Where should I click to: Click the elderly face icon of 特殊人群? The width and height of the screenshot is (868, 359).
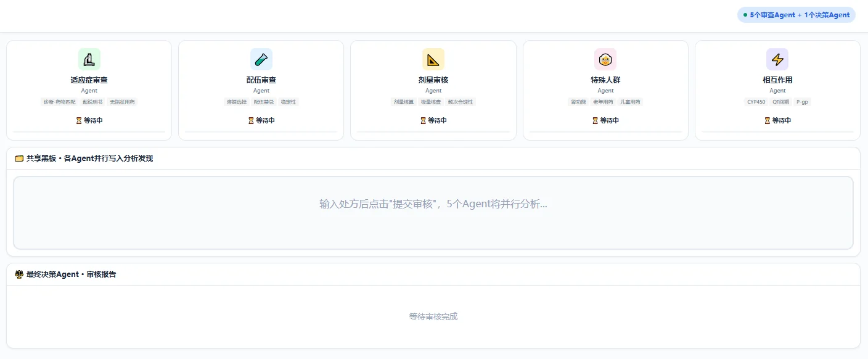point(605,59)
